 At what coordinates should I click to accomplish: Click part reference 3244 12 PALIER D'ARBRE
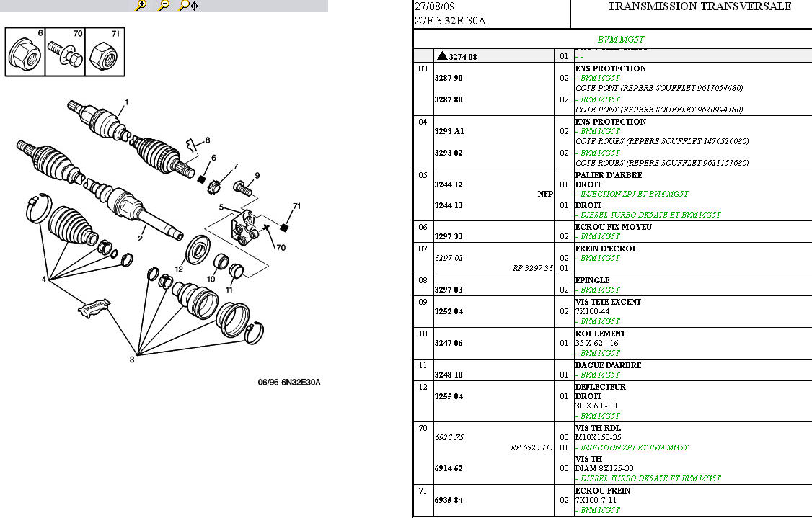(449, 184)
